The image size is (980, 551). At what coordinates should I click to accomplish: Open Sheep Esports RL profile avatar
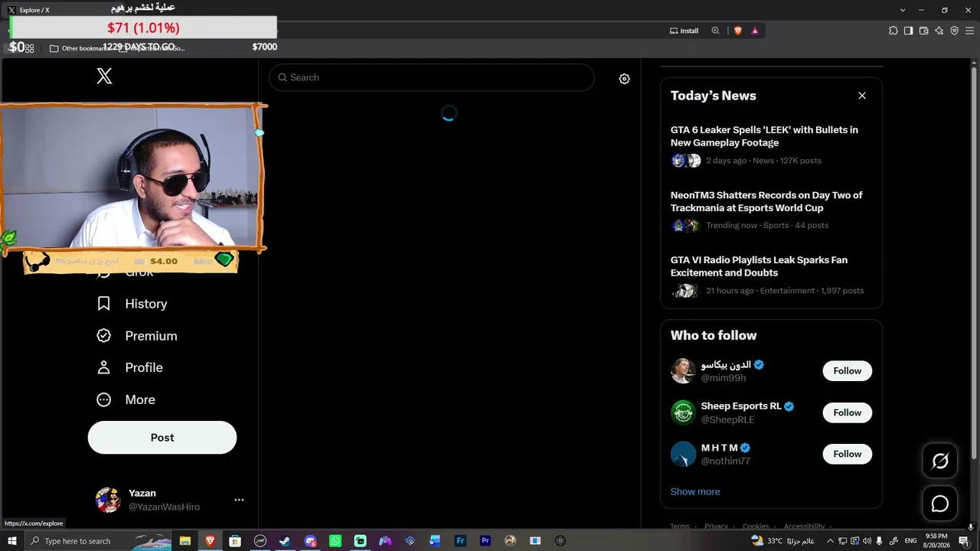pyautogui.click(x=683, y=412)
